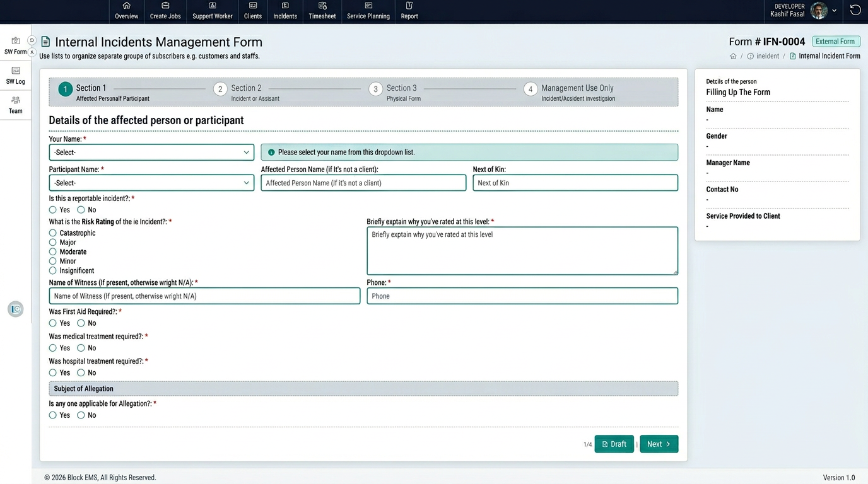This screenshot has height=484, width=868.
Task: Choose Catastrophic risk rating
Action: 53,233
